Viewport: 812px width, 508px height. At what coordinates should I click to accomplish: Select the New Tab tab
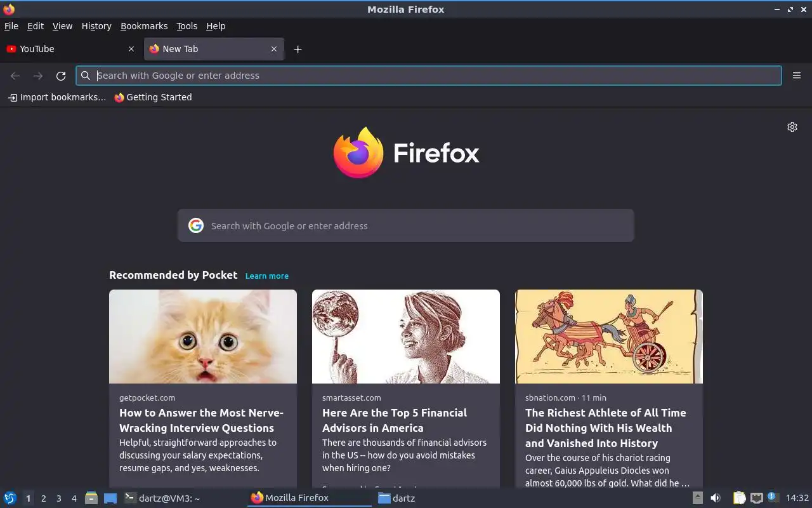214,49
